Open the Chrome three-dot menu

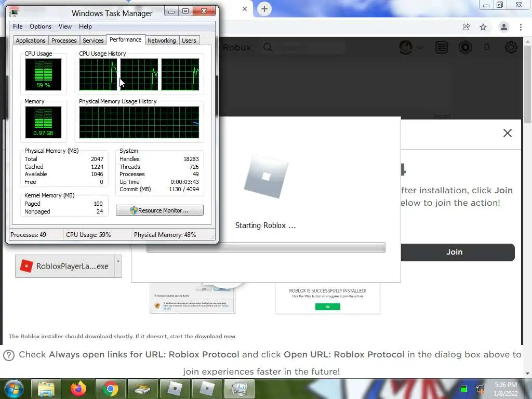tap(521, 27)
